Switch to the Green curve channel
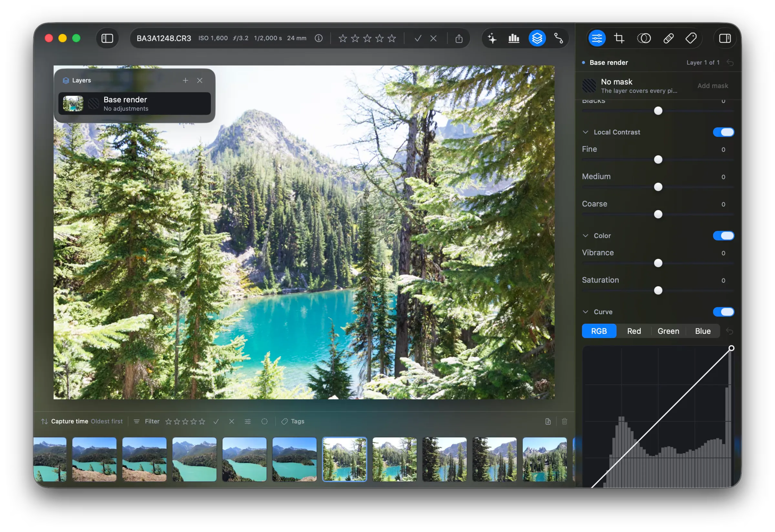 (668, 331)
